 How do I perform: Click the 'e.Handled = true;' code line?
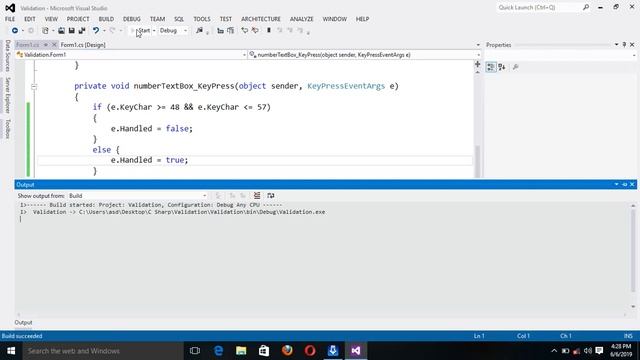(x=149, y=160)
